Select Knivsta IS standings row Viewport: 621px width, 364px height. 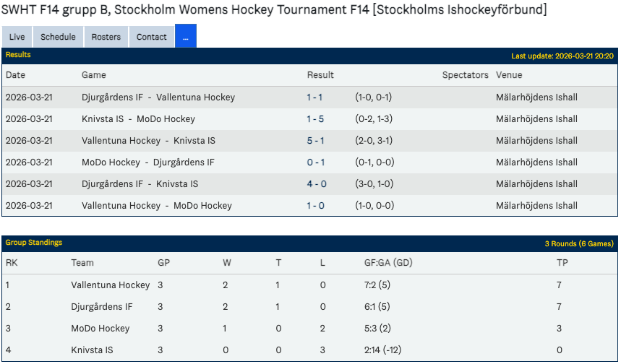point(92,350)
